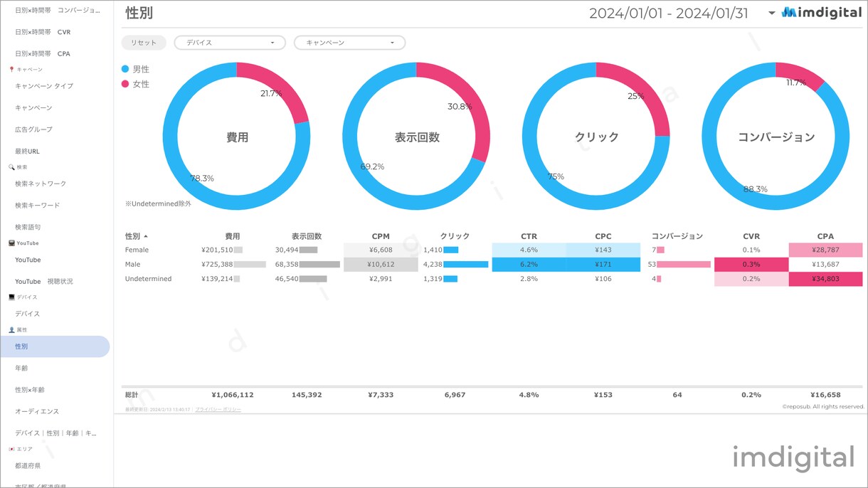The height and width of the screenshot is (488, 868).
Task: Navigate to 検索キーワード page
Action: click(38, 205)
